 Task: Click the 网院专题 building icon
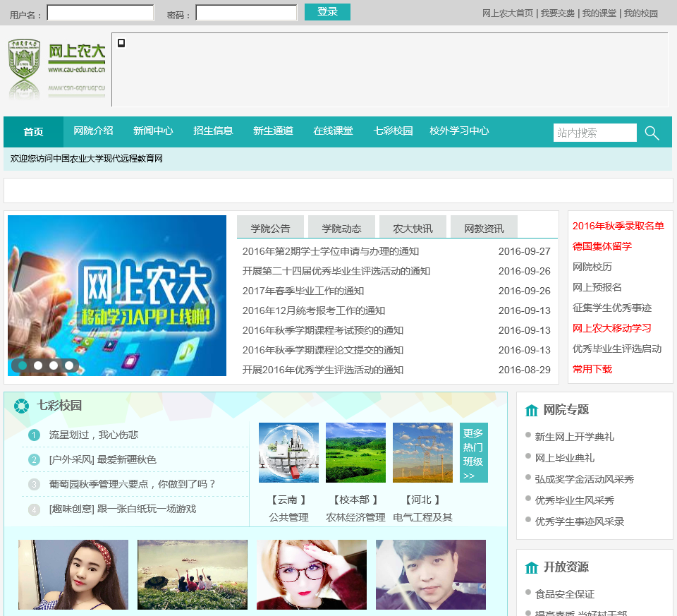[532, 410]
